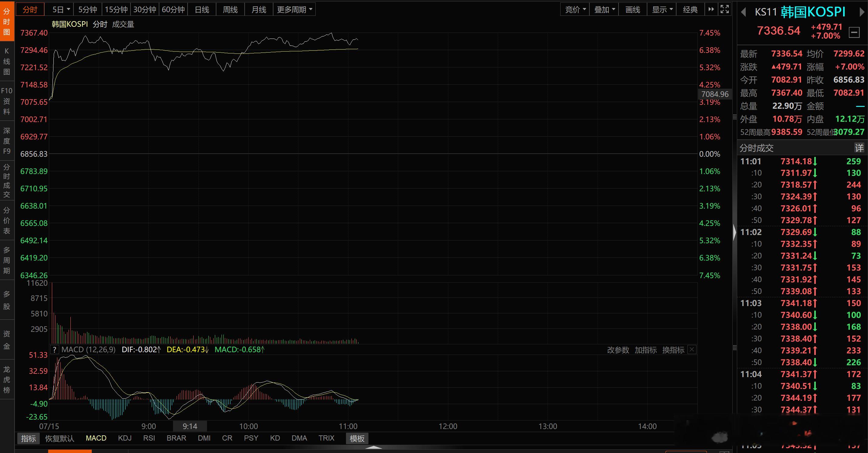Open detailed trades via 详 button
This screenshot has height=453, width=868.
(859, 148)
